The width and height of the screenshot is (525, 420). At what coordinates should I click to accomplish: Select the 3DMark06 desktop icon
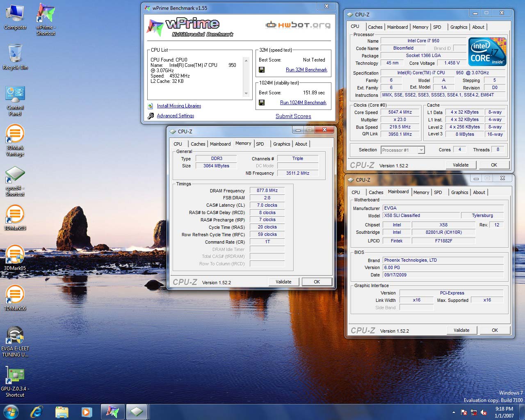[x=15, y=298]
